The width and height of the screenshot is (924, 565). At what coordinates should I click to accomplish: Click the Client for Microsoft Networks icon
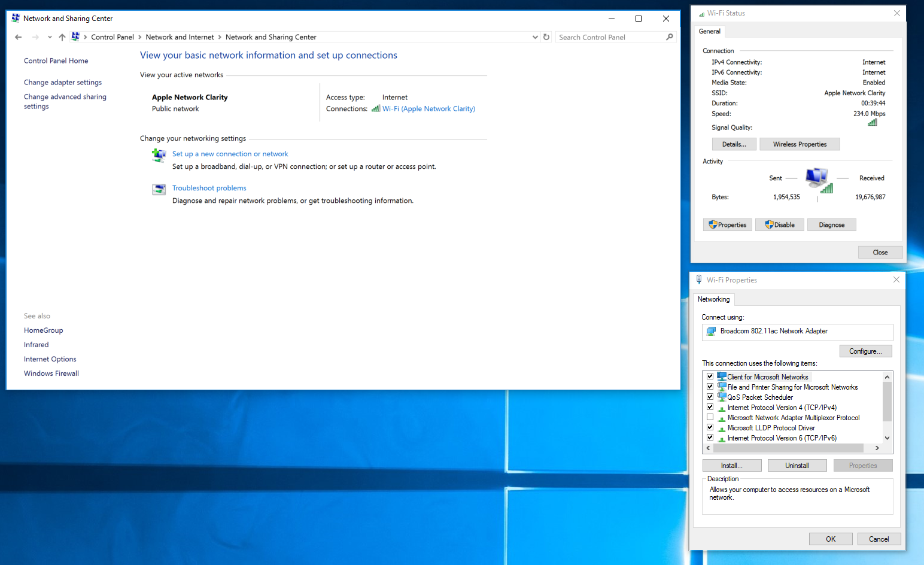click(x=722, y=376)
